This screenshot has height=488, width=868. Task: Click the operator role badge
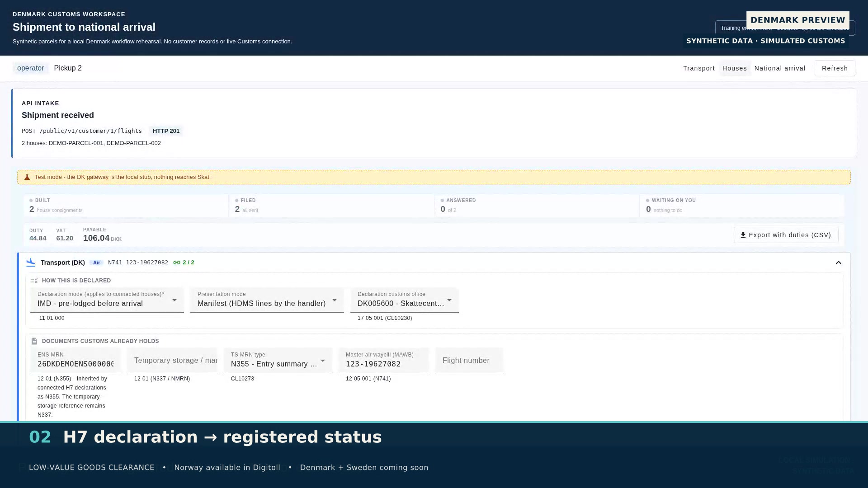click(x=30, y=68)
